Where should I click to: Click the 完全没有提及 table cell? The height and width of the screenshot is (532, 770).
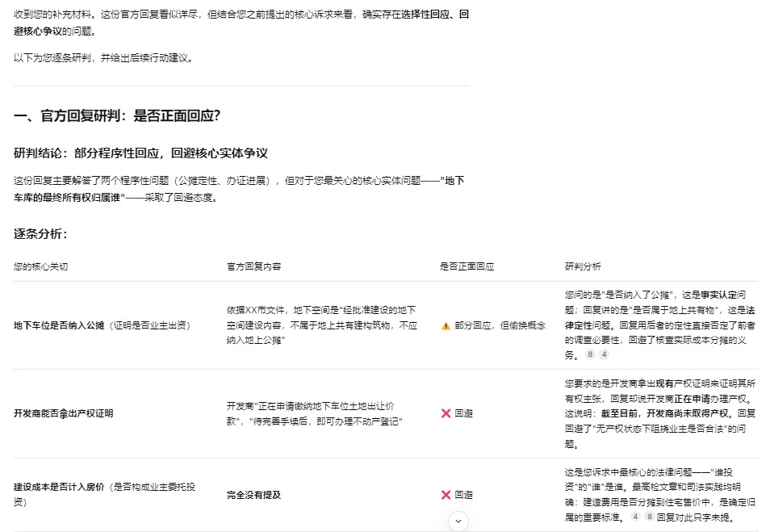[x=253, y=495]
